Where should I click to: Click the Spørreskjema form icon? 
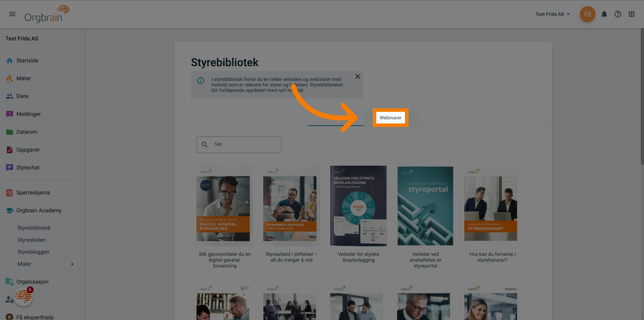click(10, 193)
